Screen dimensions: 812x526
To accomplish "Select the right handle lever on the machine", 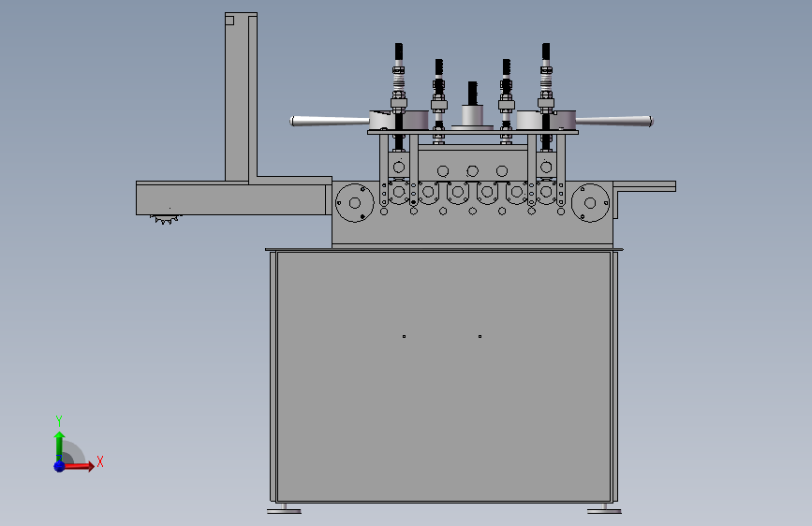I will 614,121.
